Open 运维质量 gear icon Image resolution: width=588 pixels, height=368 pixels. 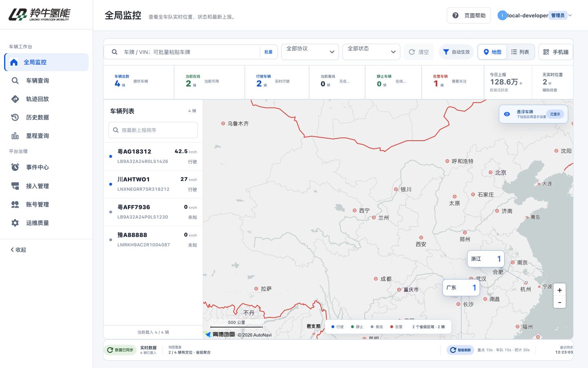click(15, 223)
